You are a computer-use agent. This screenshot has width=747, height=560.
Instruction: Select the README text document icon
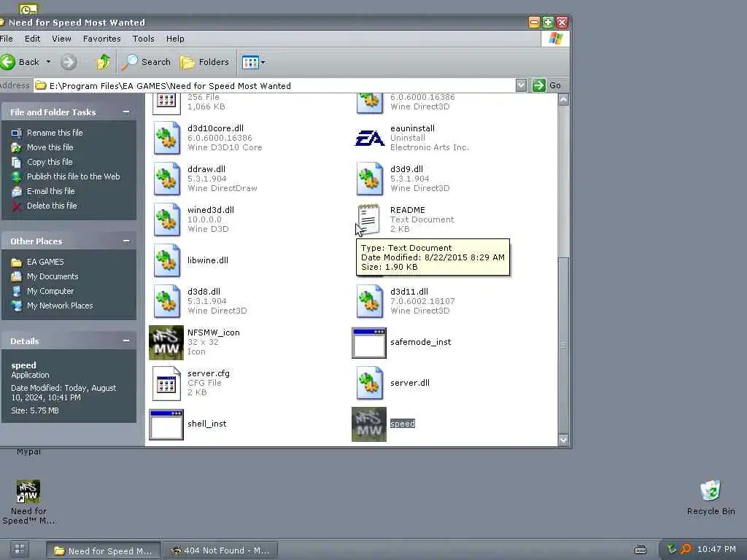pyautogui.click(x=368, y=219)
